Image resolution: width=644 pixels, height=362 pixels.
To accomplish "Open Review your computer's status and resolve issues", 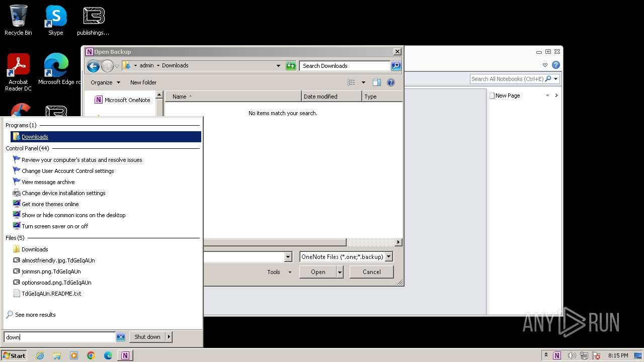I will pos(82,160).
